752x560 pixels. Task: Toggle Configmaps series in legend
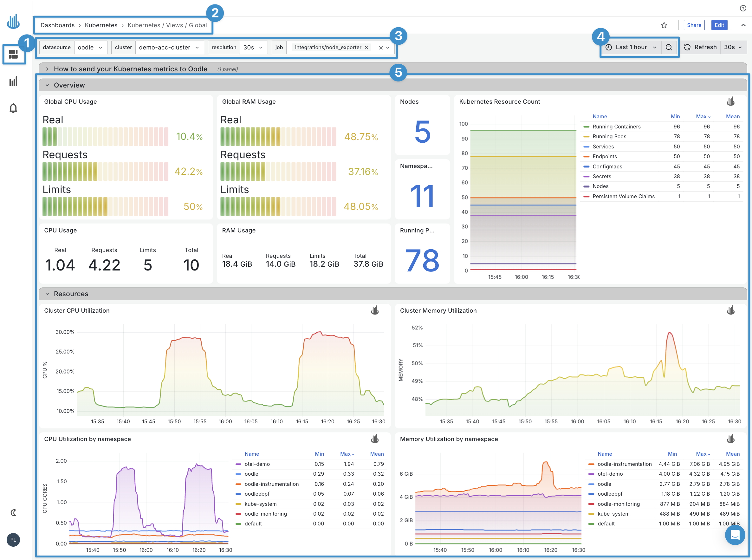[x=607, y=166]
